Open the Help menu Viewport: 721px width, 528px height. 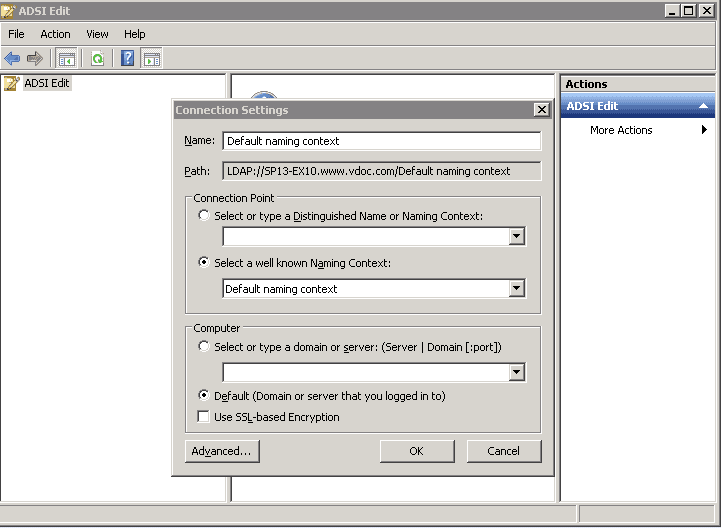[x=135, y=34]
